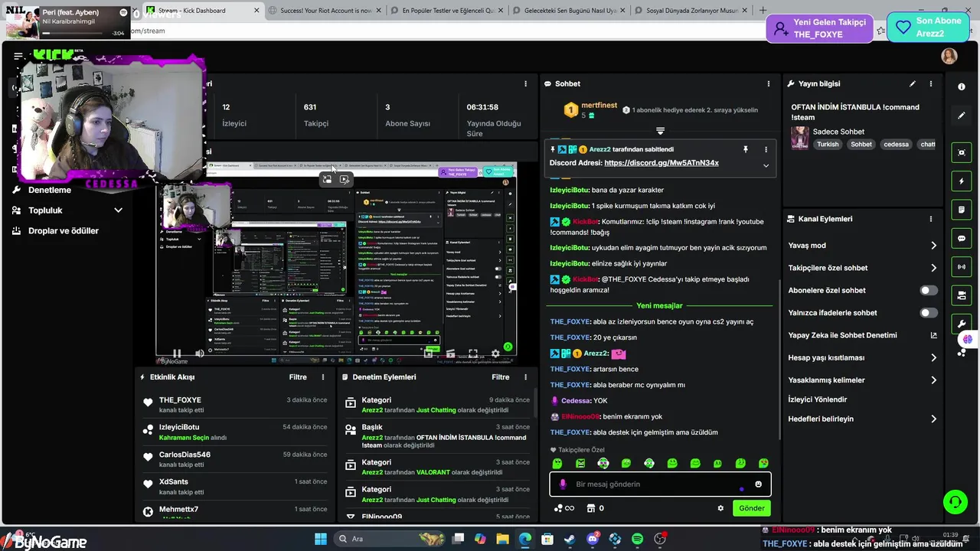Open Filtre in Denetim Eylemleri panel
This screenshot has width=980, height=551.
[500, 377]
